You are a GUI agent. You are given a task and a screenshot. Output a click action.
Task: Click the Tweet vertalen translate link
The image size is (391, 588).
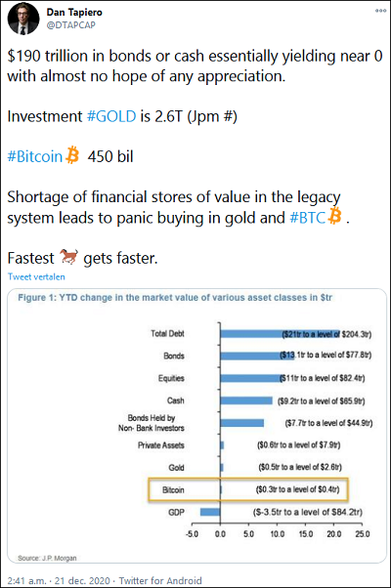click(36, 276)
